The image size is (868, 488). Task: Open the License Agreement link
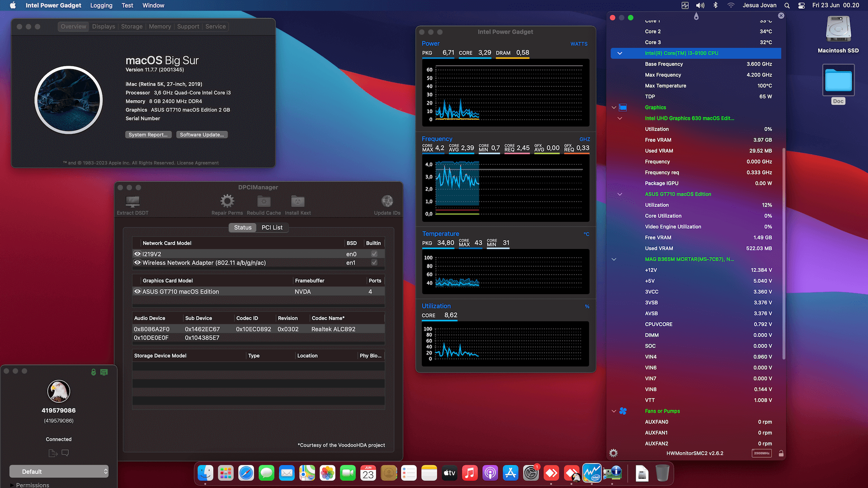(198, 163)
